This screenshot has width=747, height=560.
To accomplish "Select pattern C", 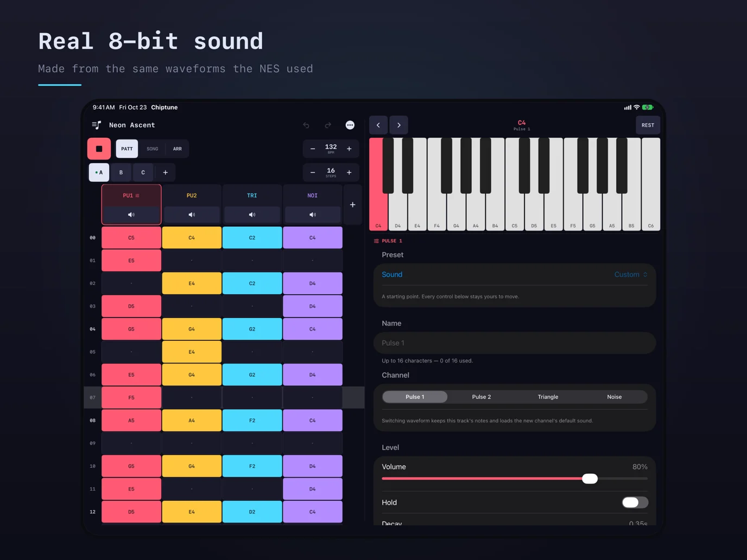I will tap(143, 173).
